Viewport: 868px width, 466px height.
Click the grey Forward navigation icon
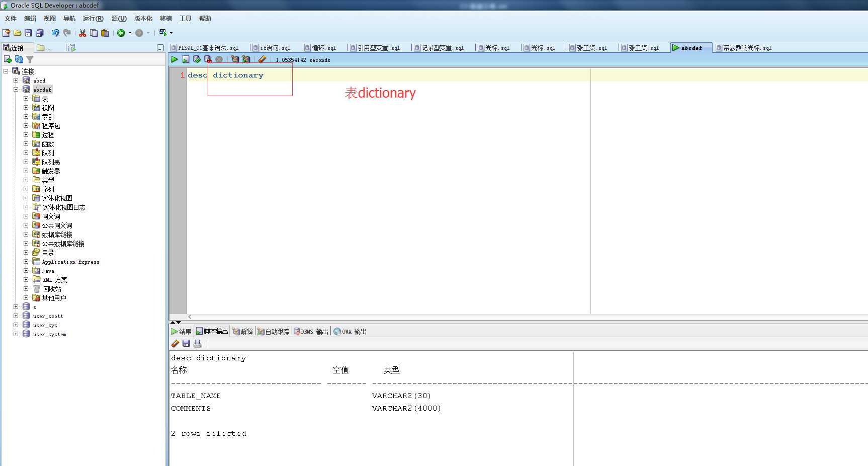[x=139, y=33]
